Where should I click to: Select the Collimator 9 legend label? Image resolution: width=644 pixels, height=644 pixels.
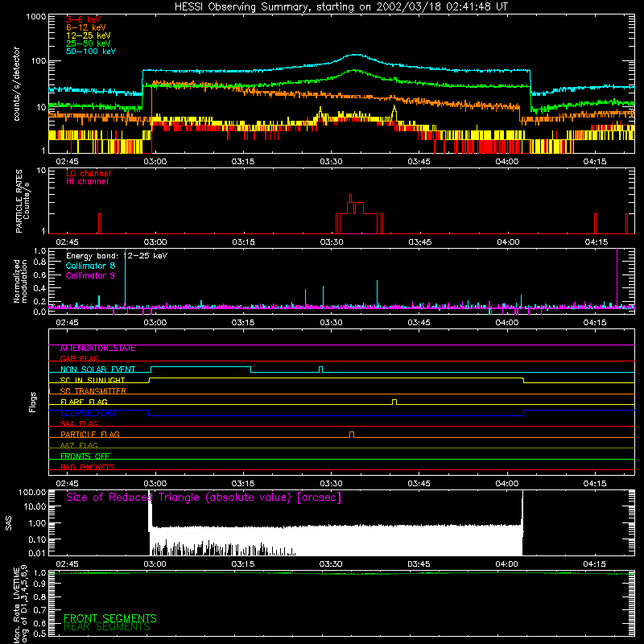[x=90, y=275]
